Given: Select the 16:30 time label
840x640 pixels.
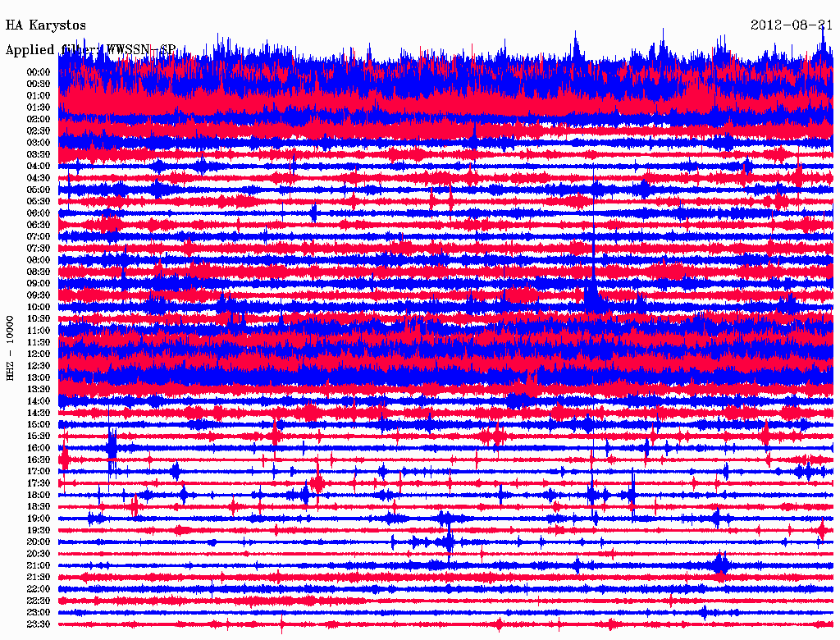Looking at the screenshot, I should point(38,460).
